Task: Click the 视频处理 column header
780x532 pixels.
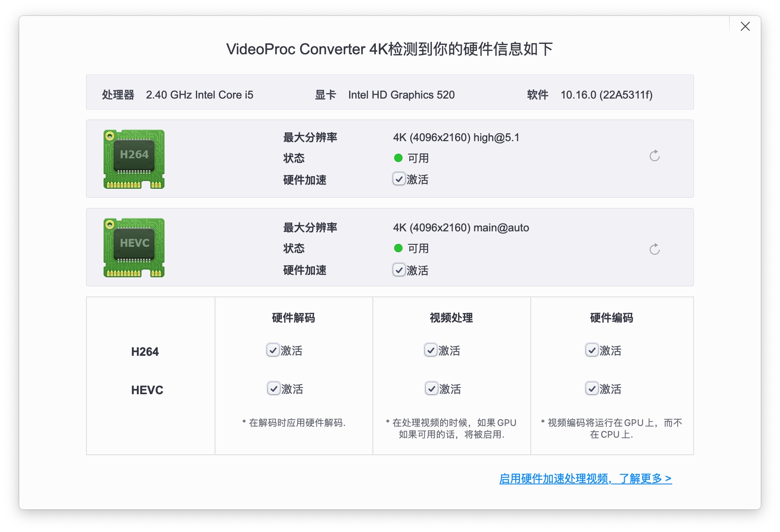Action: [451, 318]
